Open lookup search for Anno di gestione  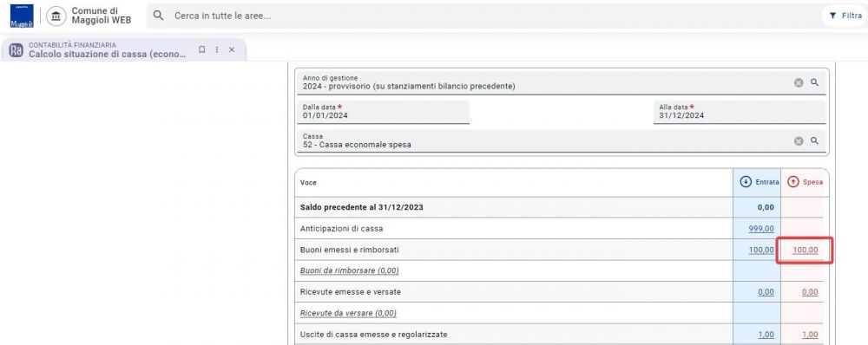814,81
